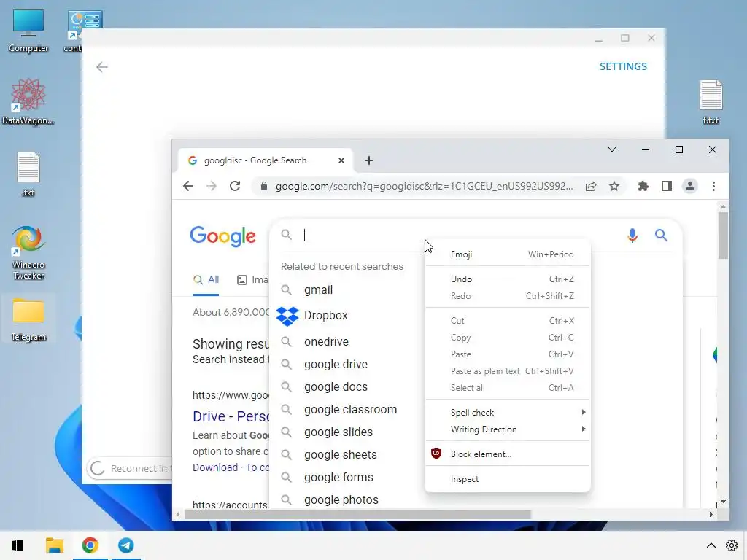Screen dimensions: 747x560
Task: Open the Windows Start menu
Action: click(x=18, y=545)
